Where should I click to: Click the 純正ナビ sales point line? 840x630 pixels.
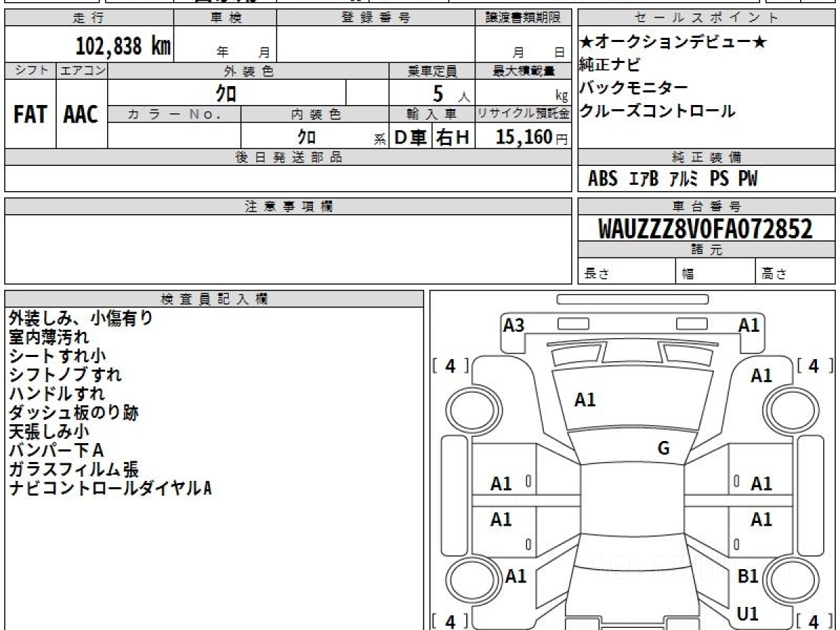tap(610, 65)
